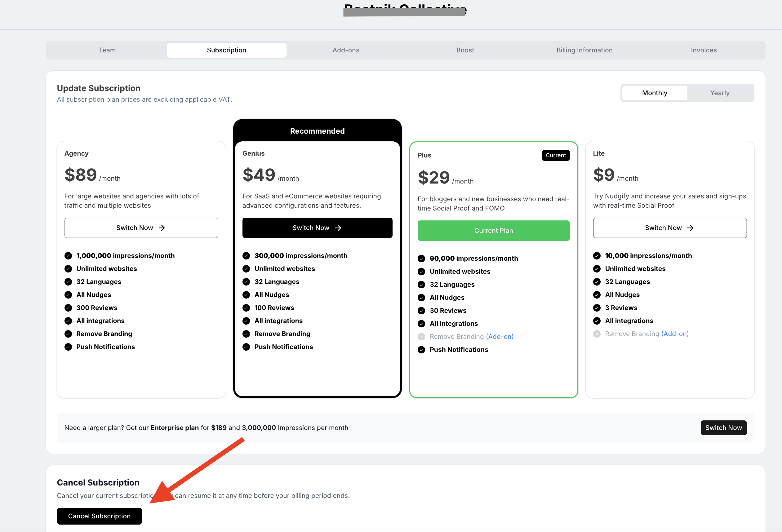782x532 pixels.
Task: Switch to the Enterprise plan
Action: [723, 428]
